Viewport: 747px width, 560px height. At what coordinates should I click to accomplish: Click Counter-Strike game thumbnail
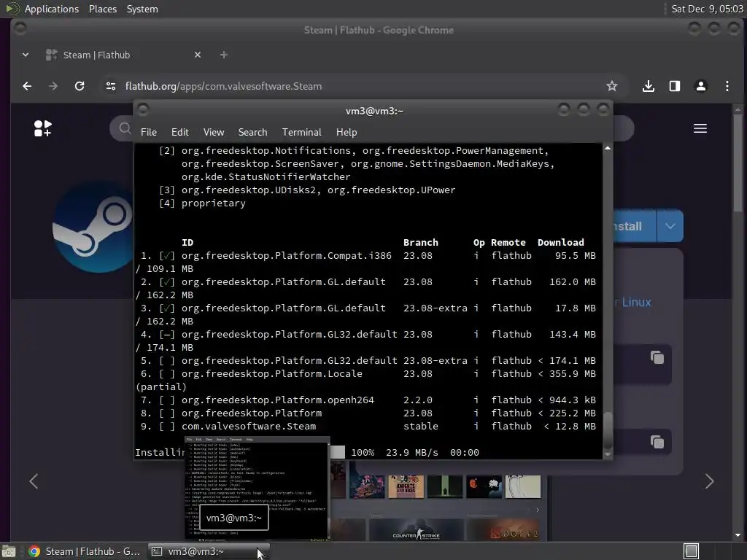tap(417, 529)
